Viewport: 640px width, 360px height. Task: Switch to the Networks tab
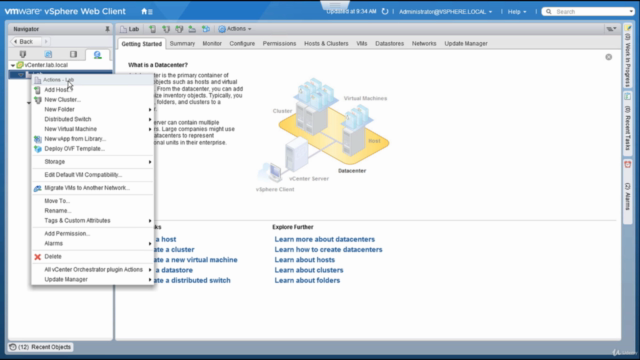tap(424, 43)
